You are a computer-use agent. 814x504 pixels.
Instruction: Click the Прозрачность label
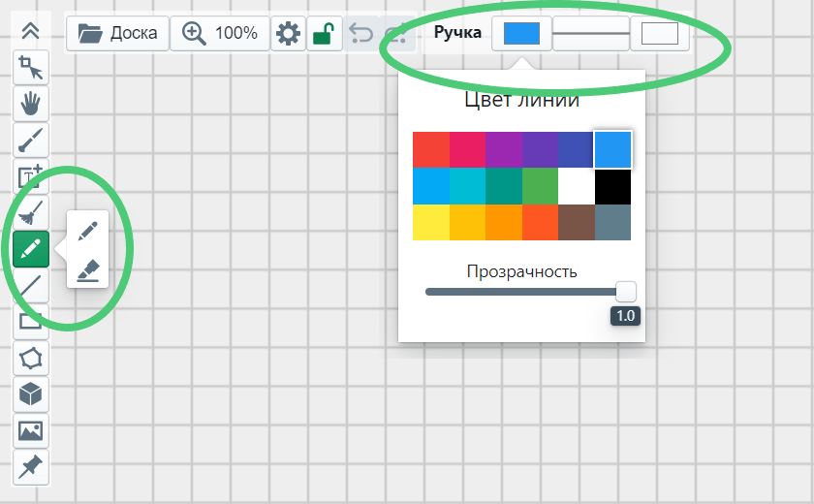[521, 271]
